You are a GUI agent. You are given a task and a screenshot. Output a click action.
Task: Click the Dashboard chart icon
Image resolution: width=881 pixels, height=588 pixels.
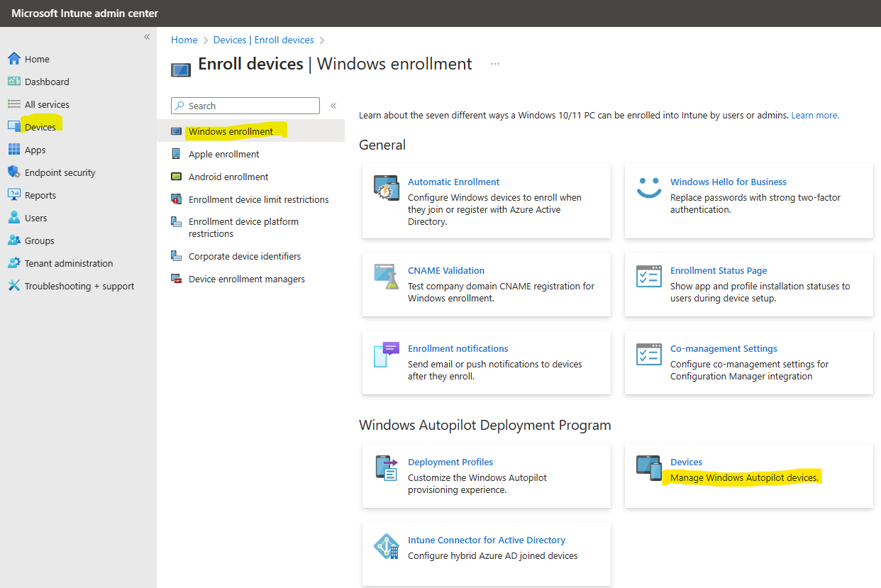(x=14, y=82)
